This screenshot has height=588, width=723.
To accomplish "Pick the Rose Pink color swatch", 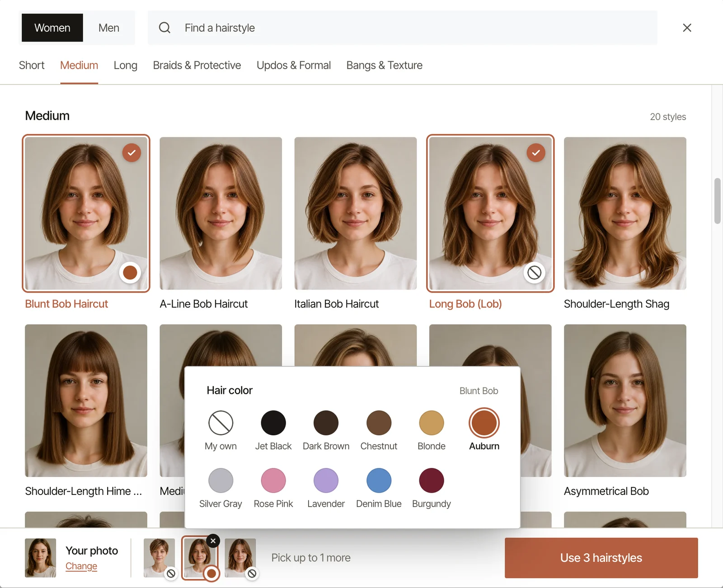I will [273, 480].
